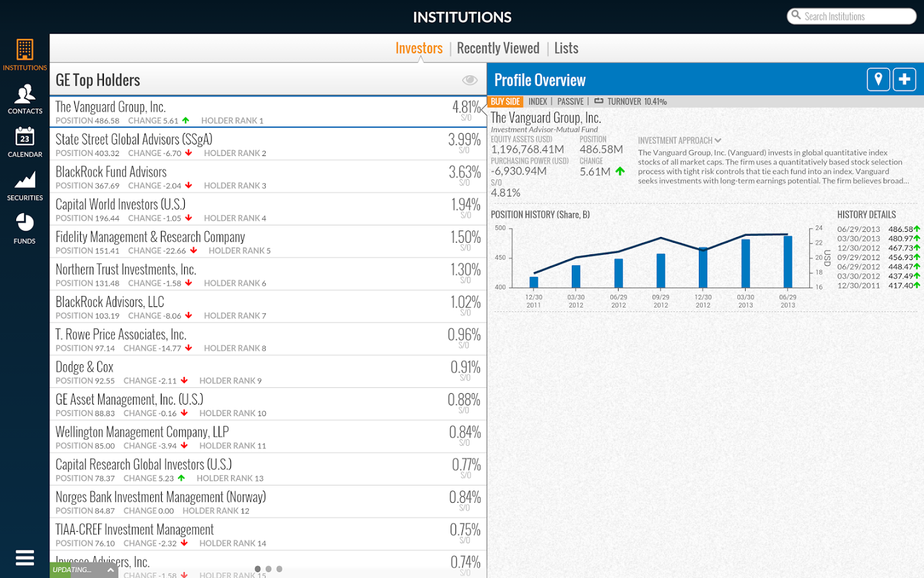Open the Securities sidebar section
The width and height of the screenshot is (924, 578).
pos(24,186)
